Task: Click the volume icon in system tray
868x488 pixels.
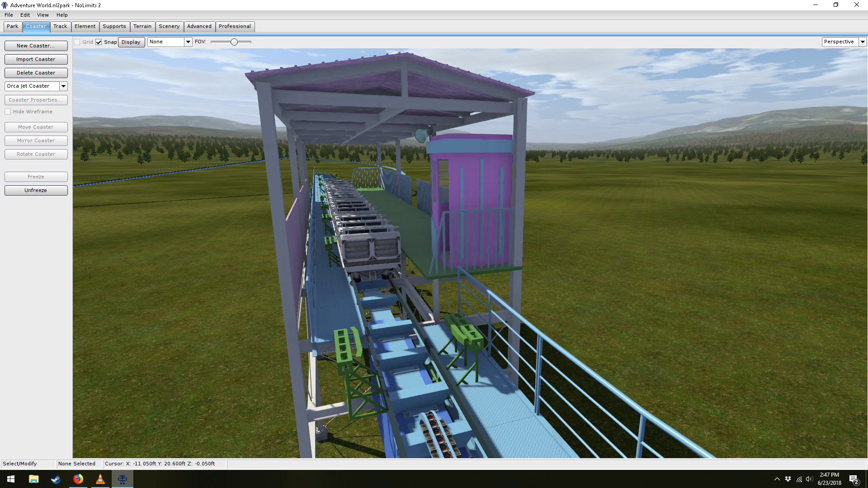Action: [x=809, y=479]
